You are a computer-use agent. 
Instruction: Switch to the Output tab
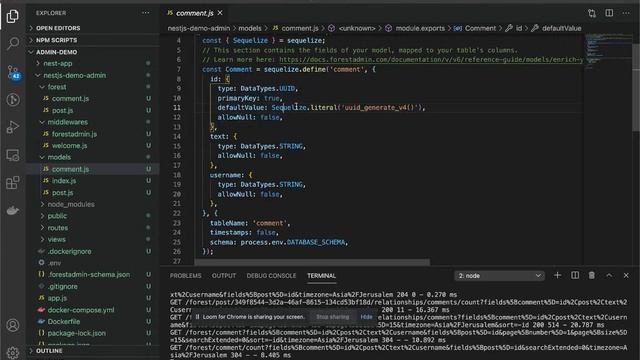(x=224, y=276)
